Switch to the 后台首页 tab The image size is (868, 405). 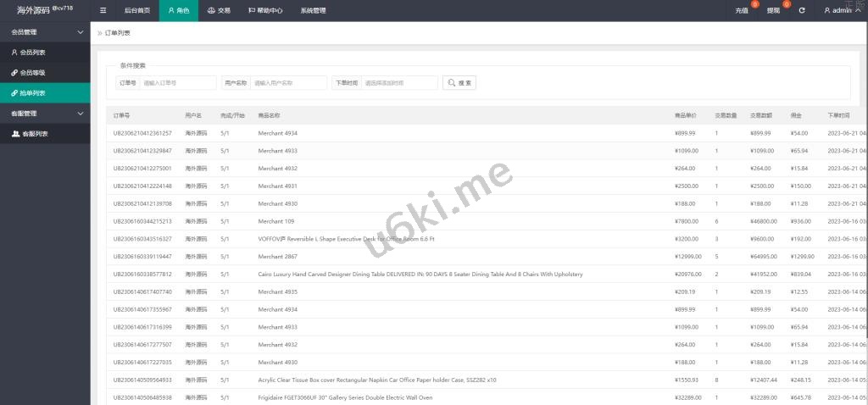click(x=136, y=10)
